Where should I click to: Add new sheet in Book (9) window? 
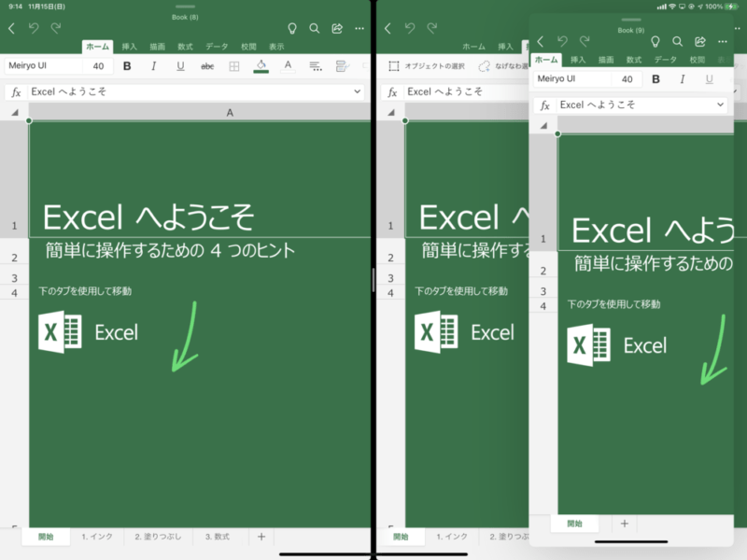(625, 524)
